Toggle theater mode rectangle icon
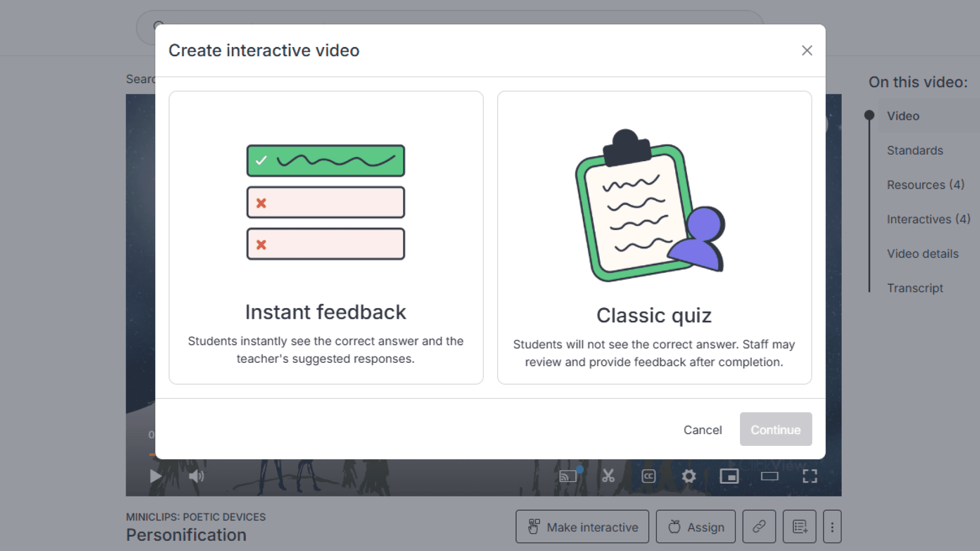Image resolution: width=980 pixels, height=551 pixels. 769,477
